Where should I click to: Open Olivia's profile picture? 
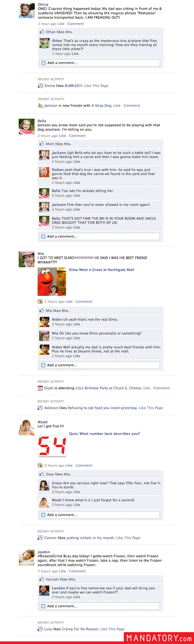(27, 10)
